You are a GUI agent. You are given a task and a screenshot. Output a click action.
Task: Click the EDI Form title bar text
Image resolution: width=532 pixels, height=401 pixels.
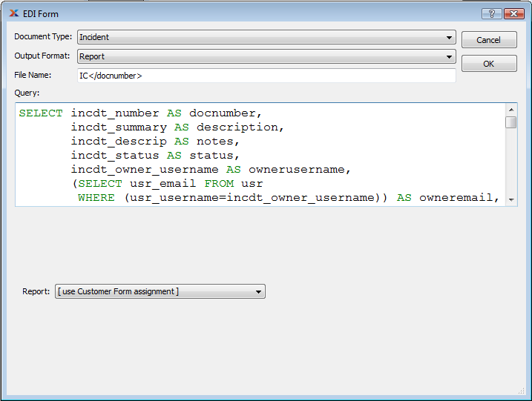tap(42, 13)
